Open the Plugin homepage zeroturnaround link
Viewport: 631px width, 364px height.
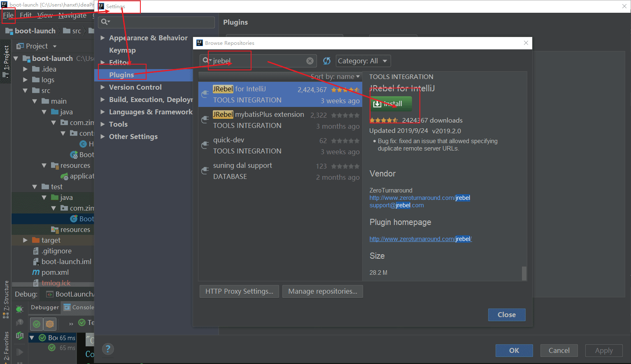pyautogui.click(x=420, y=239)
